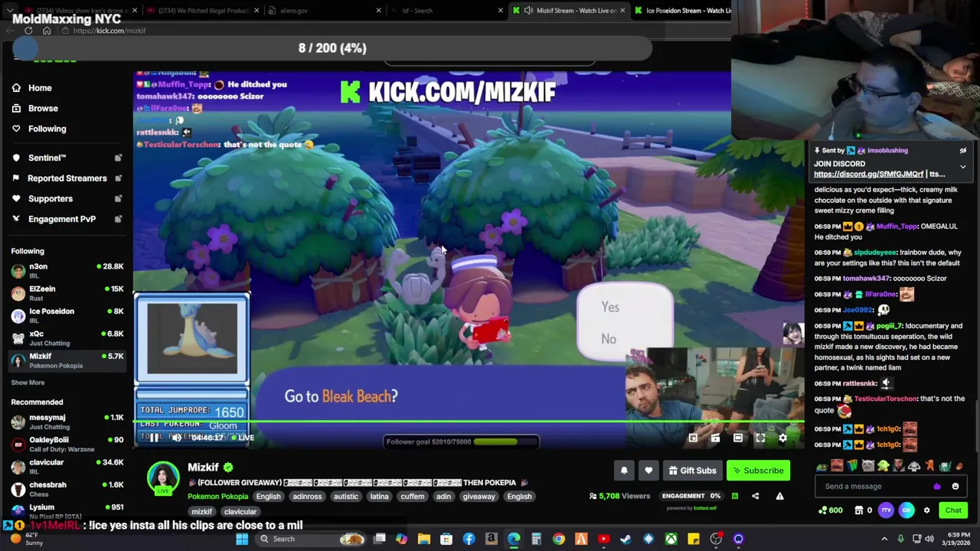Open OakleyBoiii recommended channel
Screen dimensions: 980x551
67,444
